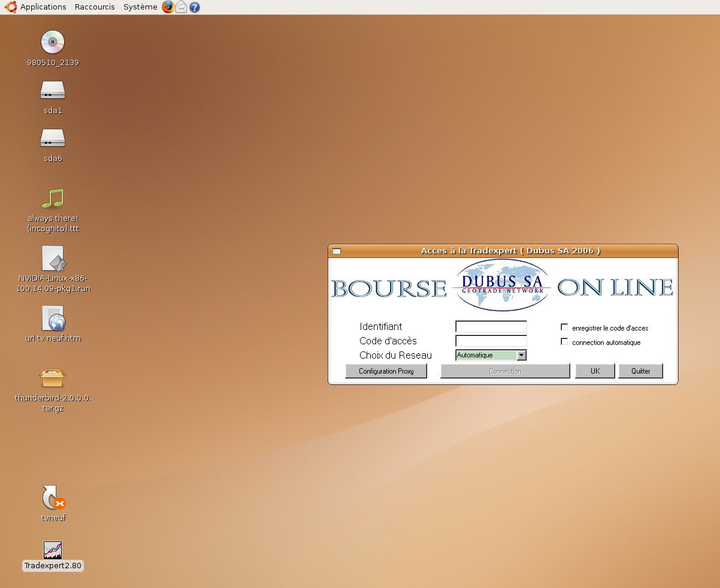Click the Dubus SA Geotrade Network logo
The height and width of the screenshot is (588, 720).
[x=502, y=286]
